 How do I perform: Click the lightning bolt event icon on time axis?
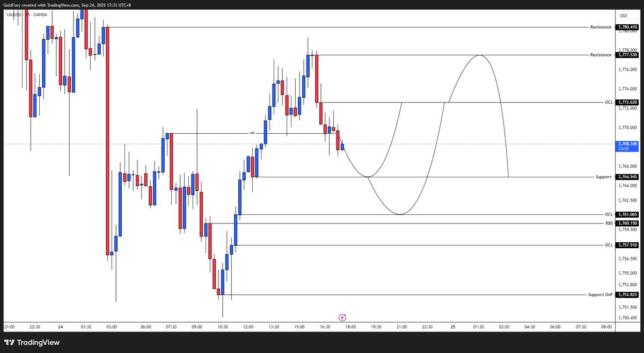342,318
